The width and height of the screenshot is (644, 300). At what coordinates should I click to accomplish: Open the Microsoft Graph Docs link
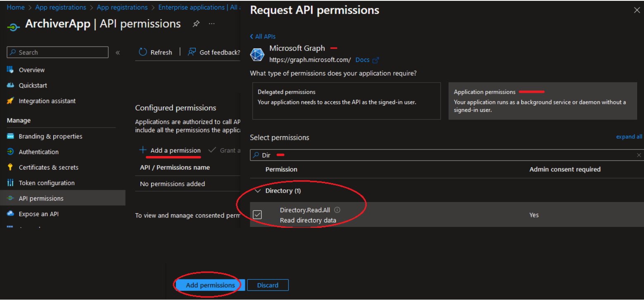tap(362, 60)
